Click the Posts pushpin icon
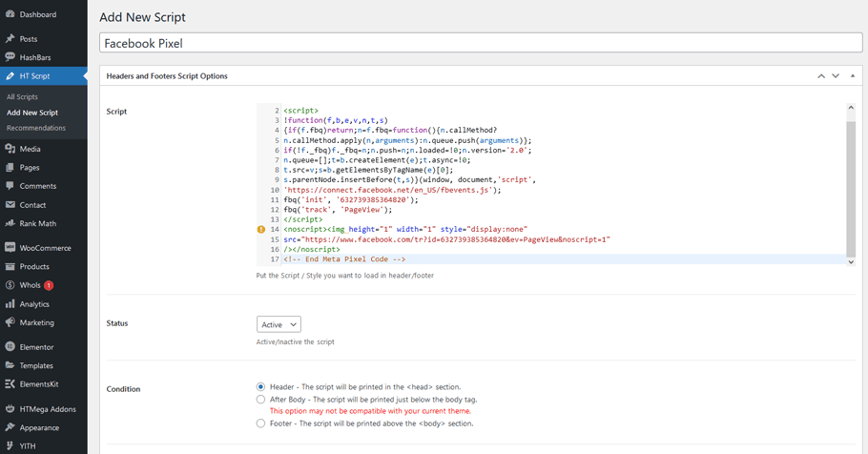868x454 pixels. pos(10,39)
